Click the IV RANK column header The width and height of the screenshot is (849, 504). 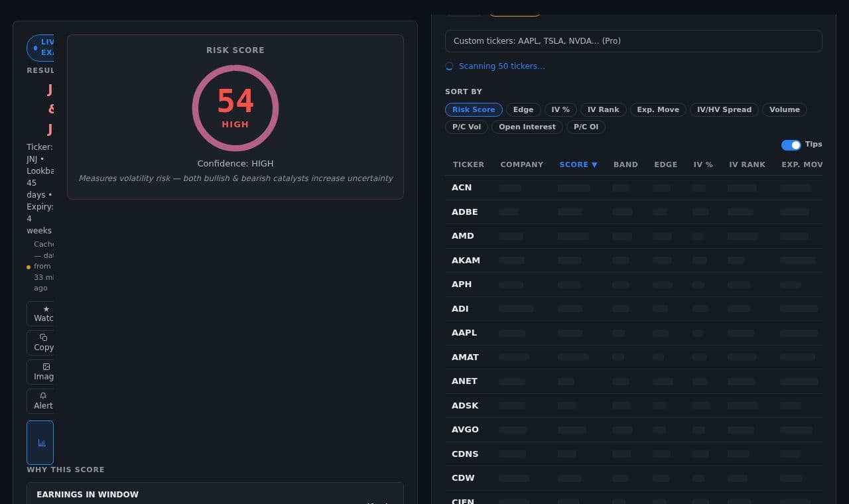tap(747, 164)
